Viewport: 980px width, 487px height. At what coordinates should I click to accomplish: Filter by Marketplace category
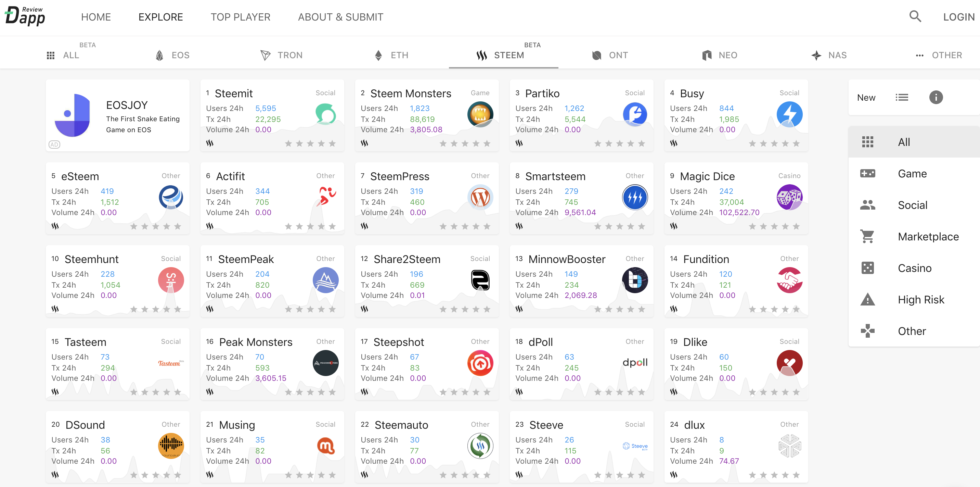click(914, 236)
